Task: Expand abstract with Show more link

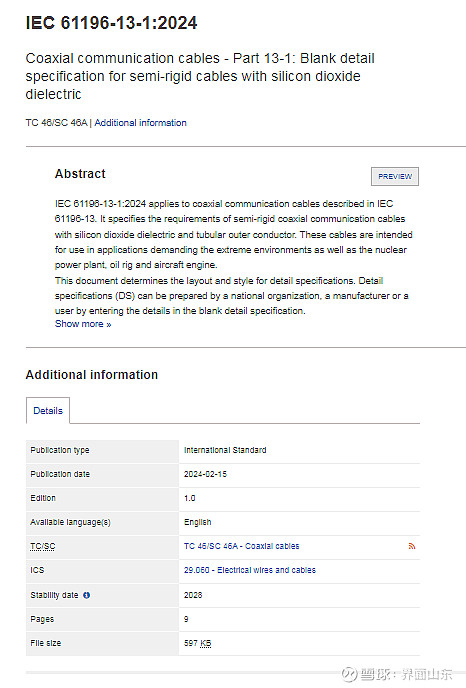Action: coord(83,324)
